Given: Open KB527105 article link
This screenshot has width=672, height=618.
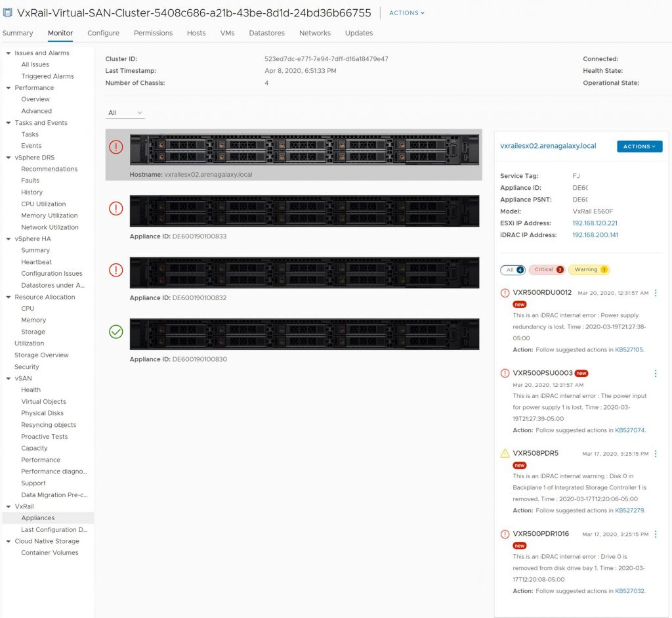Looking at the screenshot, I should pos(629,350).
